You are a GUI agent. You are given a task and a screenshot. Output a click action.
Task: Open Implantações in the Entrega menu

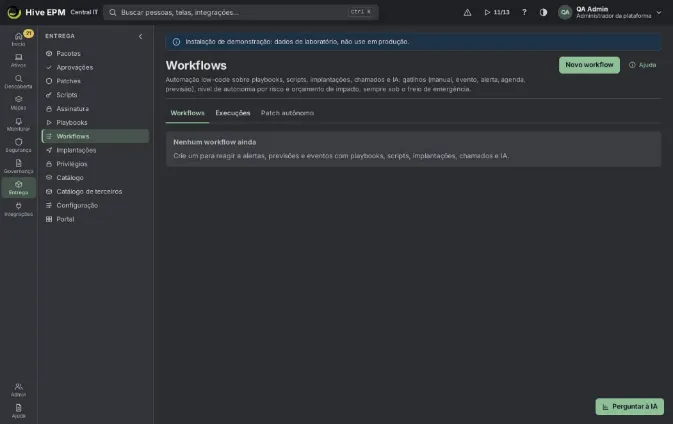pyautogui.click(x=95, y=150)
